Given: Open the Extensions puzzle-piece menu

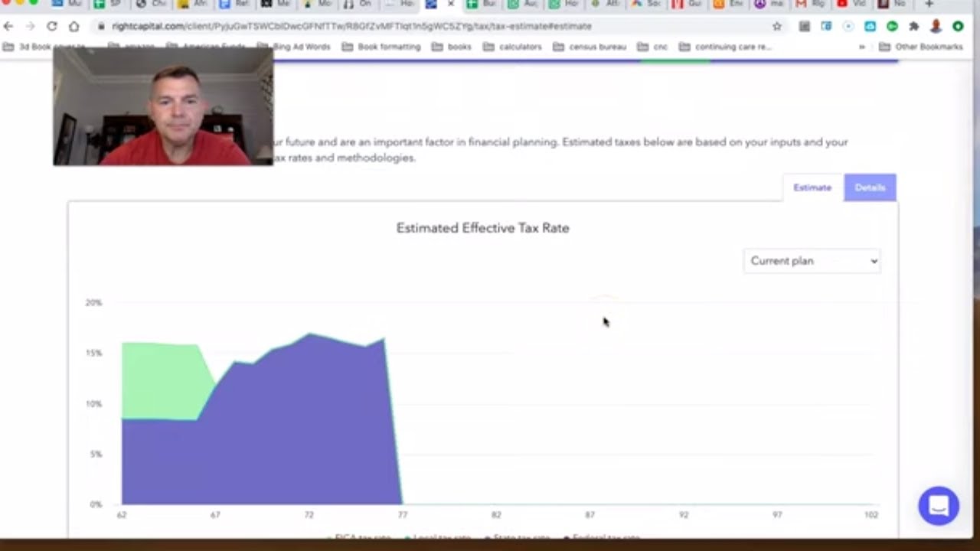Looking at the screenshot, I should (913, 26).
